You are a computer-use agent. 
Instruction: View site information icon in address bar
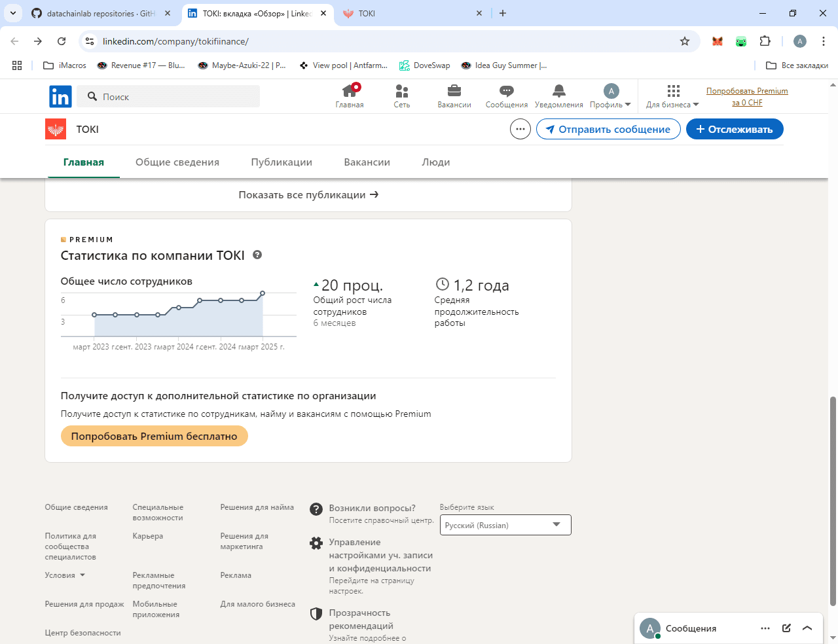90,41
